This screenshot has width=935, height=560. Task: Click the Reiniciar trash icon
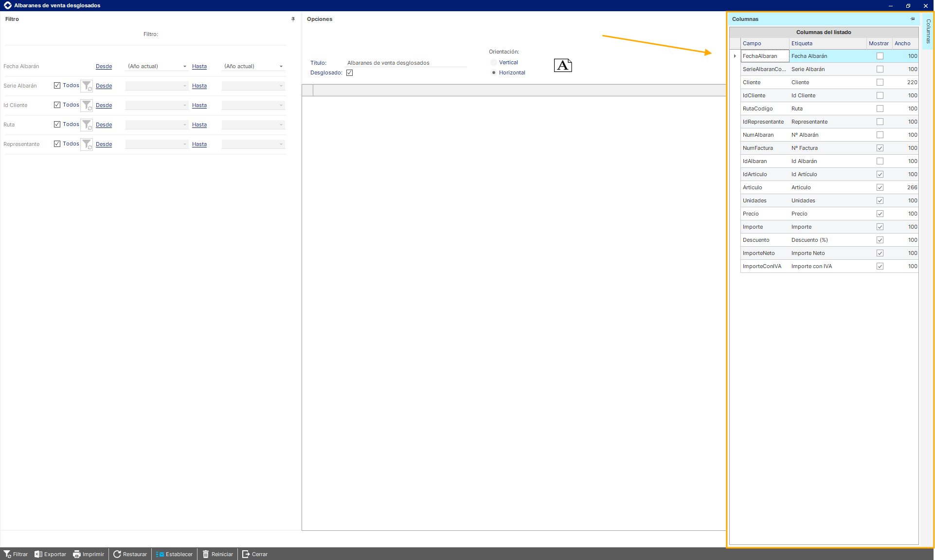tap(206, 554)
